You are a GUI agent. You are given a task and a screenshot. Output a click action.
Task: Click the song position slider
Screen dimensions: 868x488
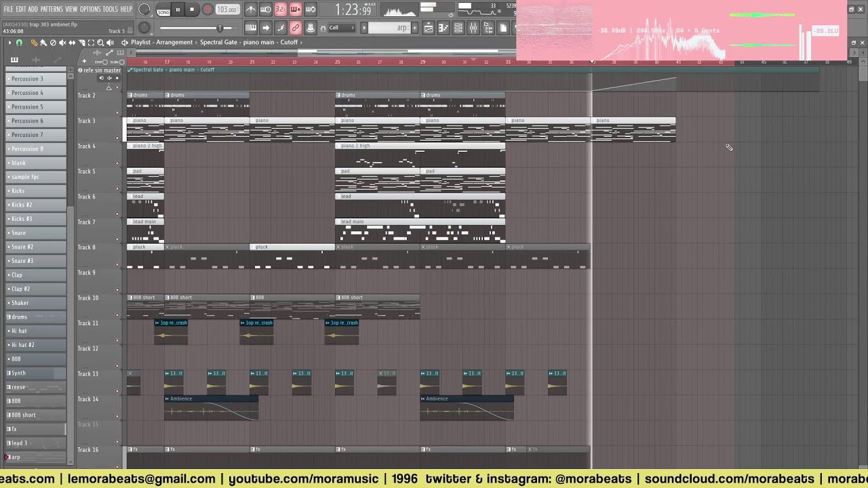(199, 28)
